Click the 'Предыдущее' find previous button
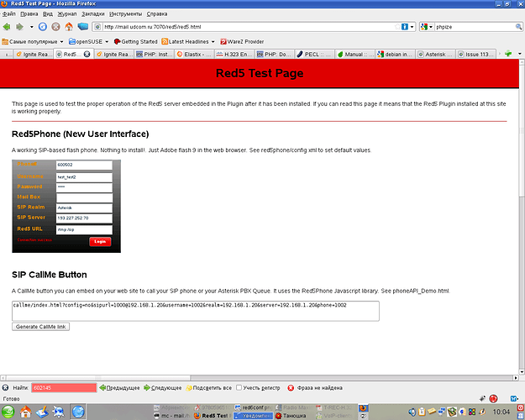This screenshot has width=525, height=420. [x=119, y=388]
